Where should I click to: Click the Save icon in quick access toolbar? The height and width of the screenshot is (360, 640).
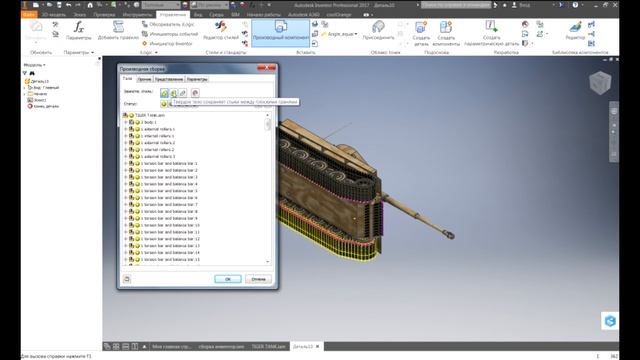pos(59,5)
